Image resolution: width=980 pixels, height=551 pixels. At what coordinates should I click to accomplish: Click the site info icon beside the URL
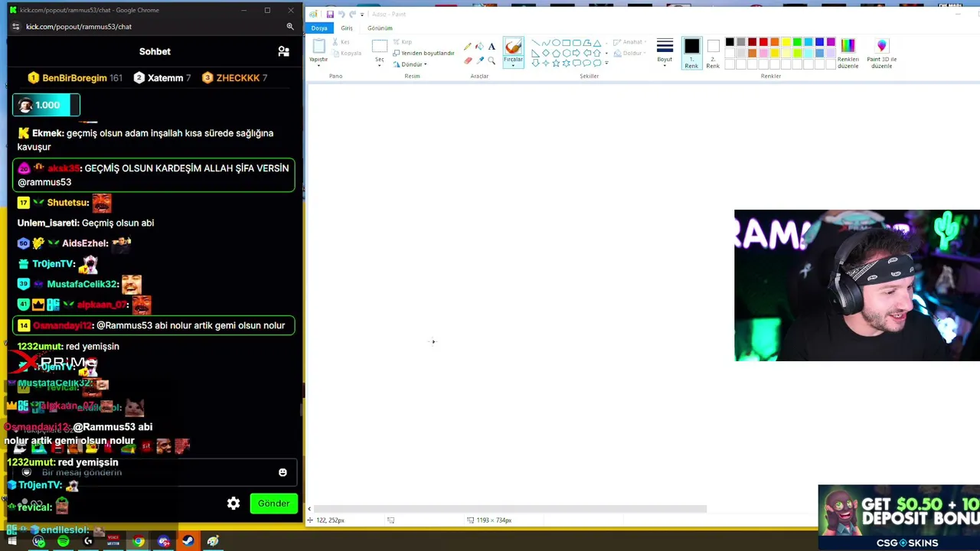(15, 26)
